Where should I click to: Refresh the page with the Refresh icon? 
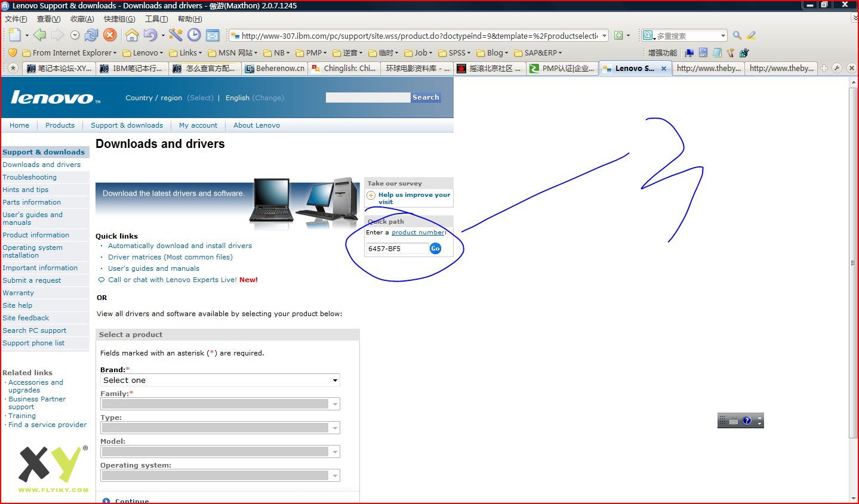[x=91, y=35]
